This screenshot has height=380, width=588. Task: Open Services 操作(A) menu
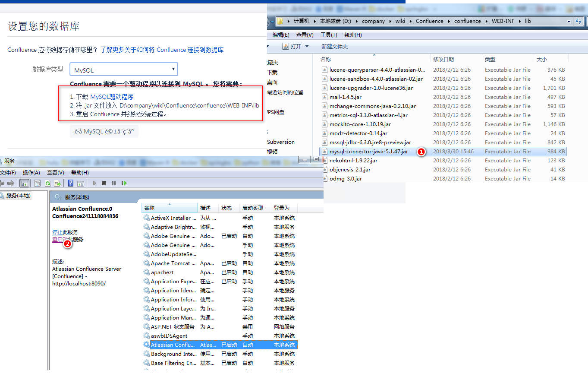[x=31, y=173]
